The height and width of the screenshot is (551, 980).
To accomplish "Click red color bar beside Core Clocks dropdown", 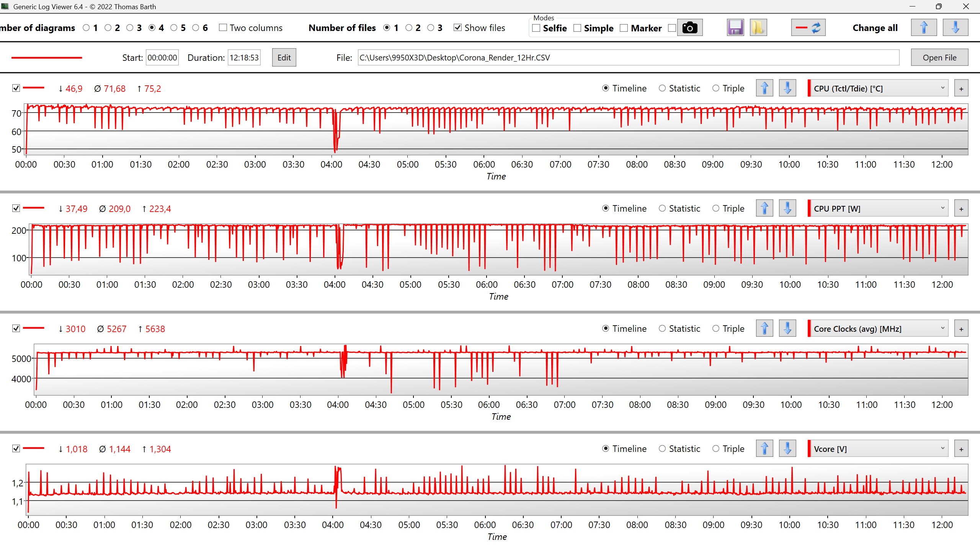I will point(809,329).
